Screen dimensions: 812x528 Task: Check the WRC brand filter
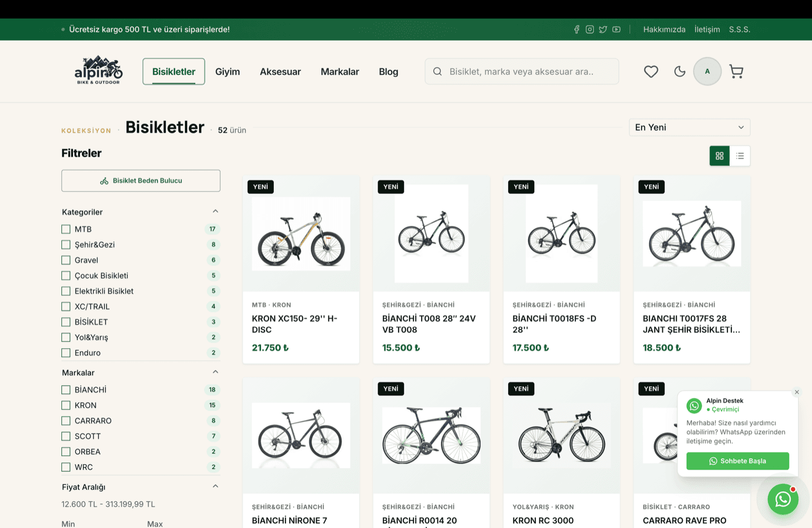pyautogui.click(x=66, y=467)
